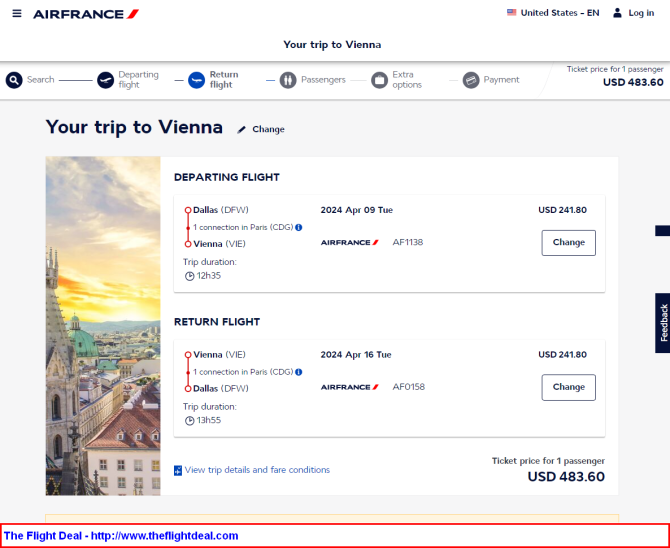Screen dimensions: 670x548
Task: Go to Extra options step
Action: (x=407, y=80)
